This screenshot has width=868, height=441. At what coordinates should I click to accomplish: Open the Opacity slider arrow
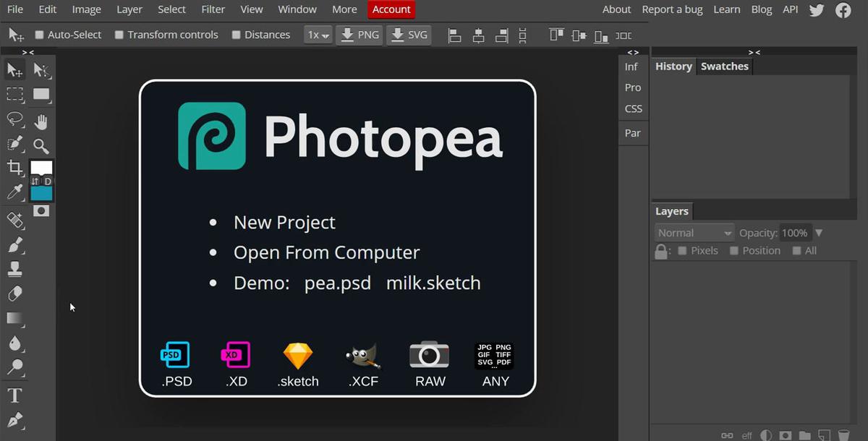[819, 233]
